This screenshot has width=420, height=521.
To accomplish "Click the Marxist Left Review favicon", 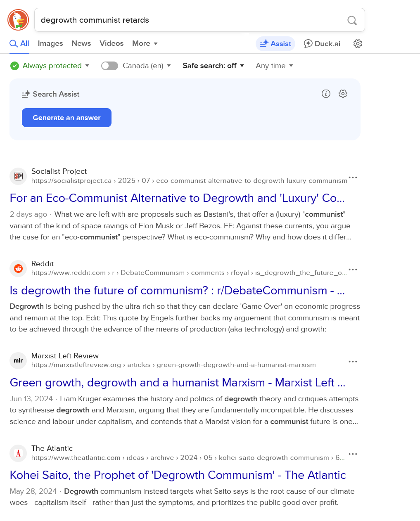I will pos(18,361).
